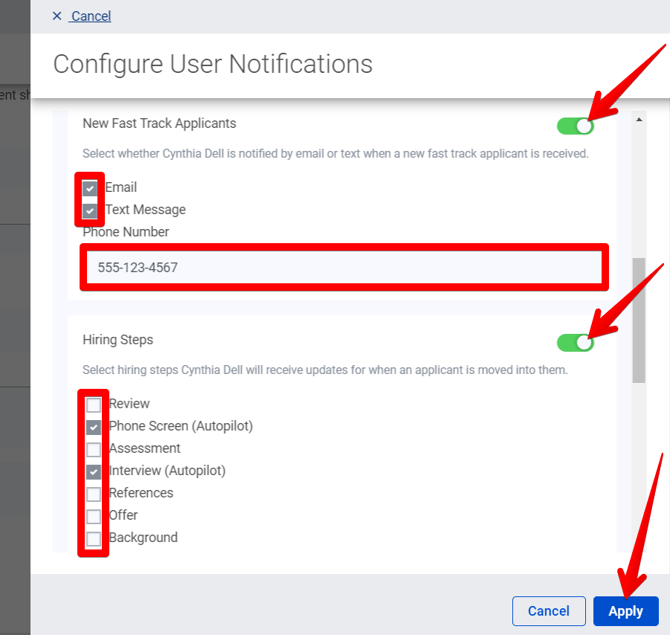Click scrollbar track above the thumb
This screenshot has width=670, height=635.
tap(639, 190)
